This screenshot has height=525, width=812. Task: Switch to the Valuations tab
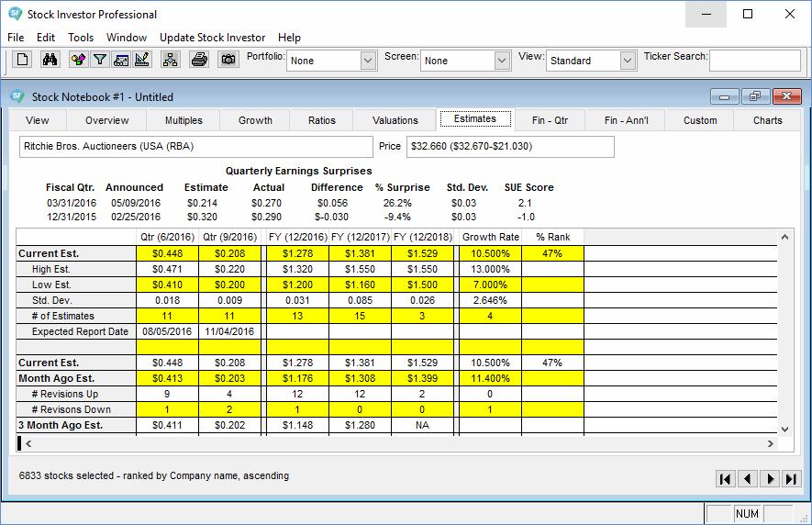(x=395, y=120)
